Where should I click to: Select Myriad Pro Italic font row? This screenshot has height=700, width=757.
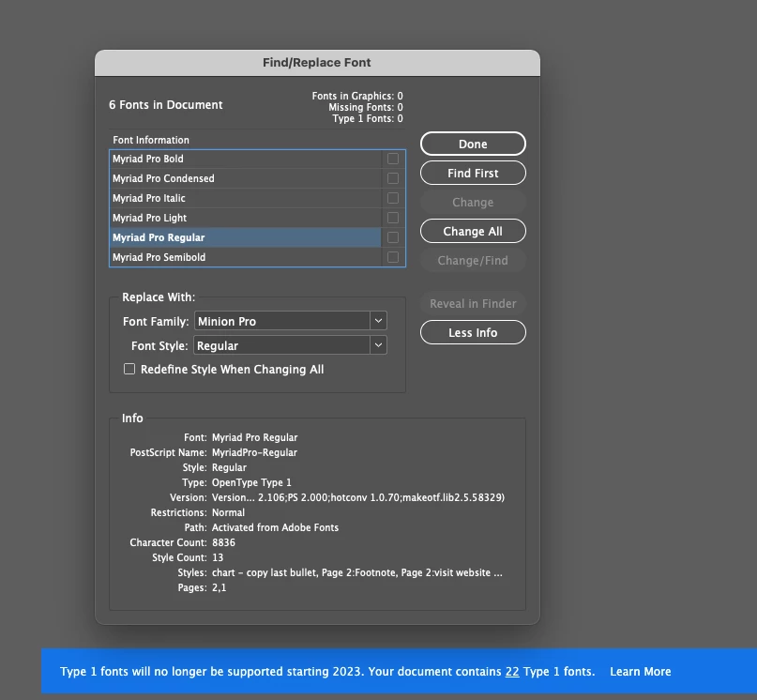click(245, 198)
